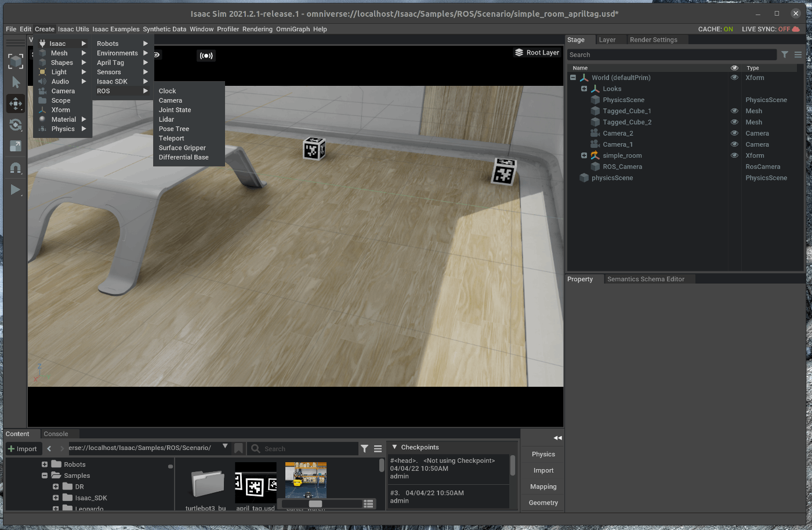Open the April Tag submenu
812x530 pixels.
[x=122, y=63]
